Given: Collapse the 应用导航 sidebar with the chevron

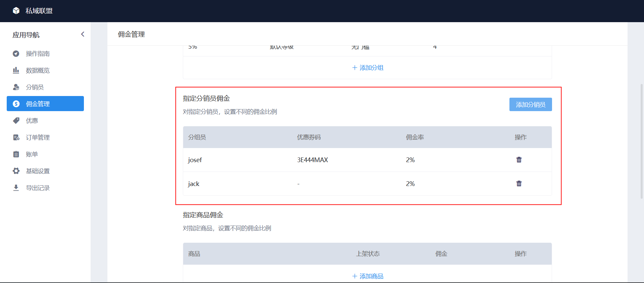Looking at the screenshot, I should 83,34.
